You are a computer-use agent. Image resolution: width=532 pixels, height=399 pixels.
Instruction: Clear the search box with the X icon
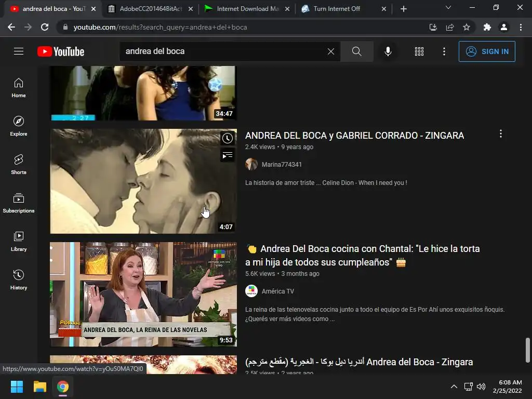click(331, 51)
